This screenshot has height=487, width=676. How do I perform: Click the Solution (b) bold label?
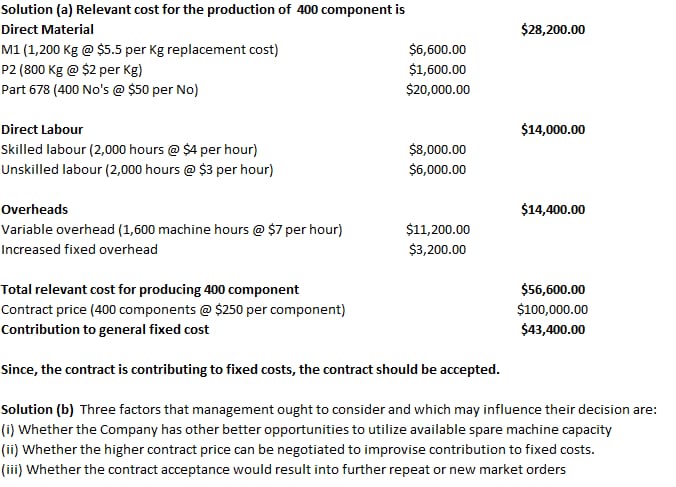[x=38, y=410]
